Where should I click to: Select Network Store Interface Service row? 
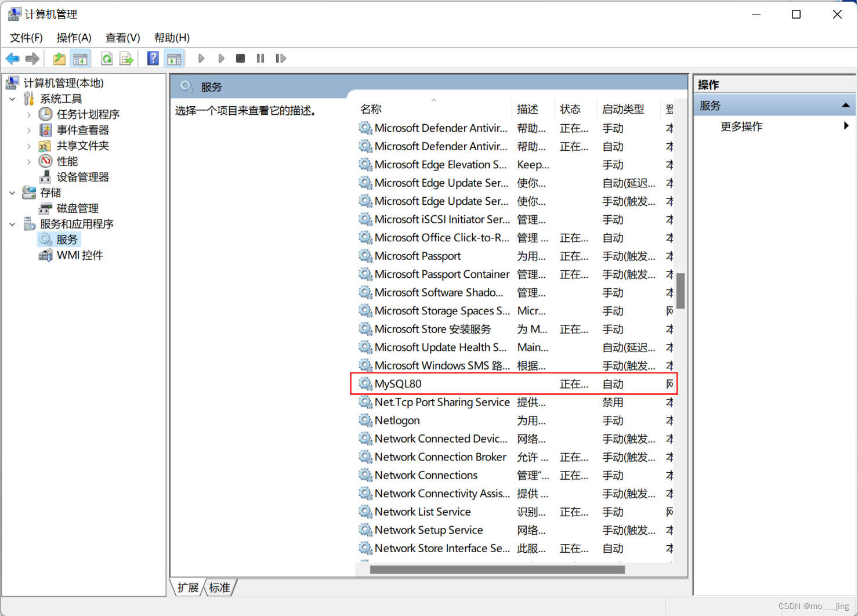[514, 548]
